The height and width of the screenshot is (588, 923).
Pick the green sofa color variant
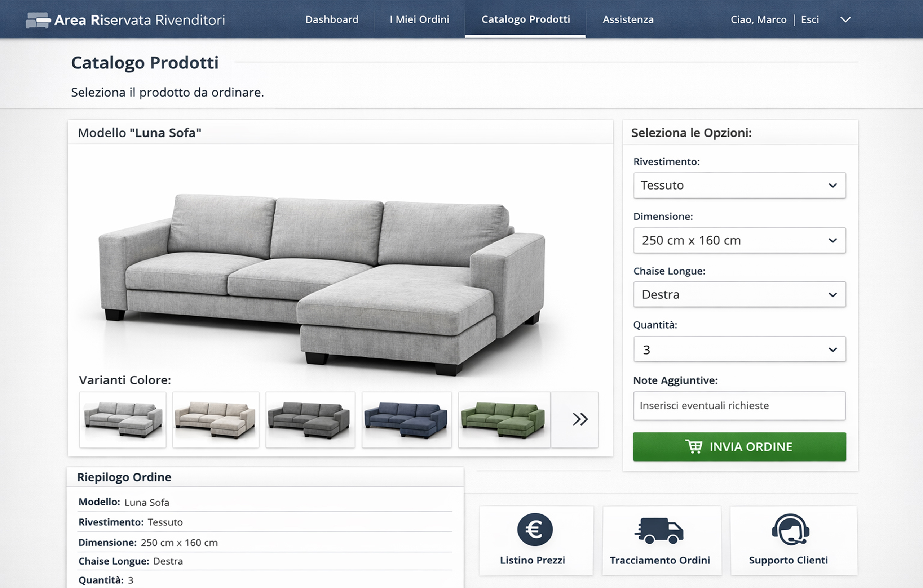pos(504,419)
